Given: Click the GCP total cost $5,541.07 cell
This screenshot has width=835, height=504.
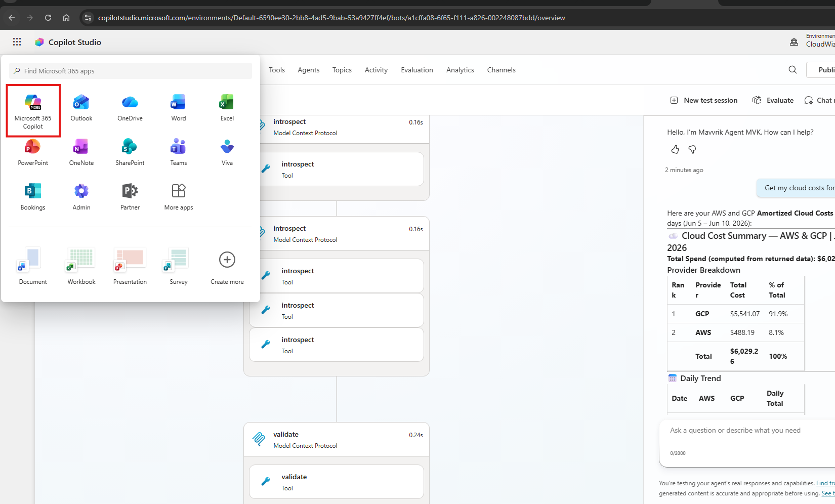Looking at the screenshot, I should coord(745,314).
